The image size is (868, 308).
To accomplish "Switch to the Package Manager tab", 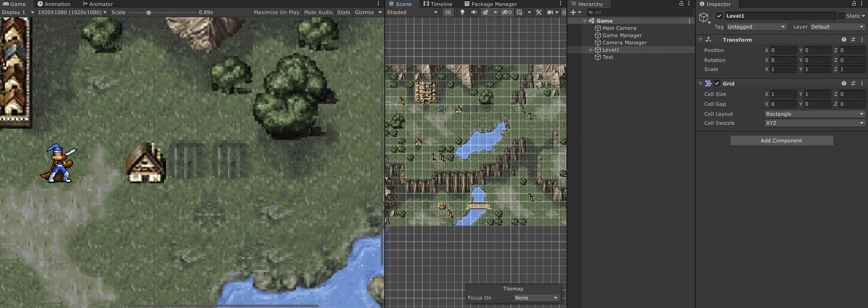I will [x=490, y=4].
